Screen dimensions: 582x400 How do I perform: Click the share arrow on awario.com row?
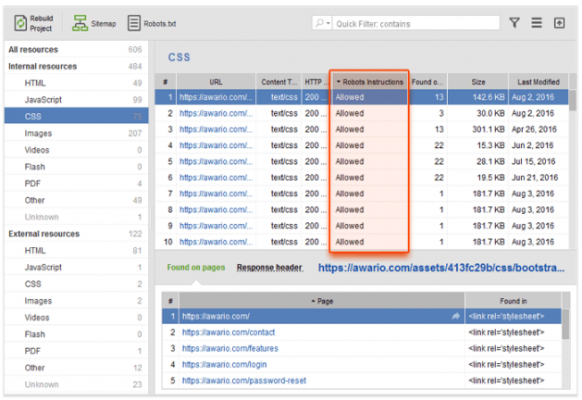(x=455, y=316)
